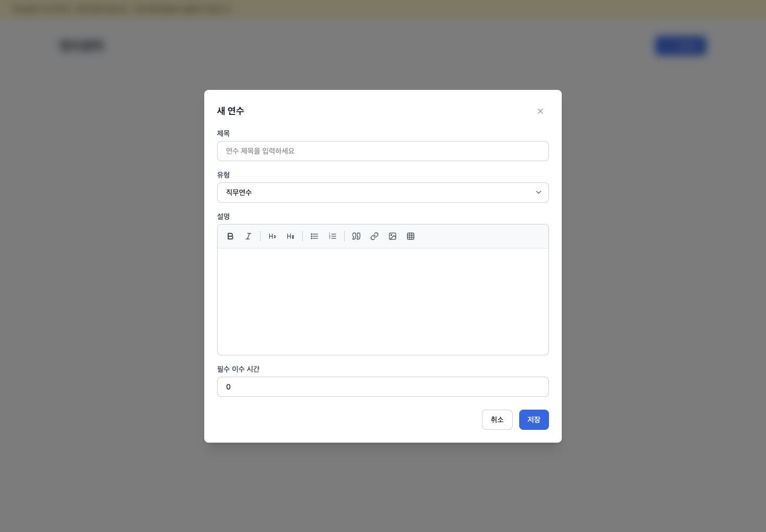
Task: Insert a table into the description
Action: tap(411, 236)
